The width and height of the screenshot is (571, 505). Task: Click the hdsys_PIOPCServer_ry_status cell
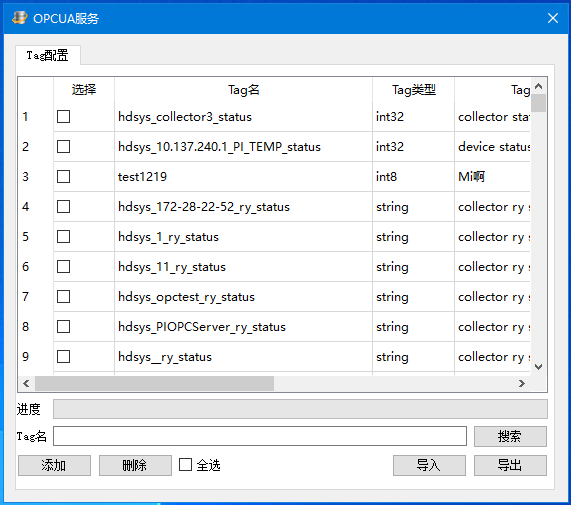(243, 327)
